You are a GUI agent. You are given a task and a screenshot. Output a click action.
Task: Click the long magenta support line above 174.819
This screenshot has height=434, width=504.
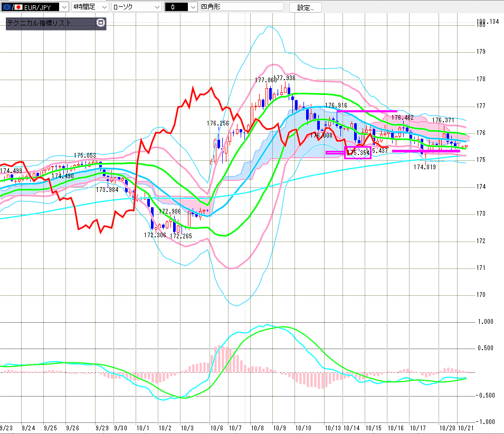[x=426, y=151]
